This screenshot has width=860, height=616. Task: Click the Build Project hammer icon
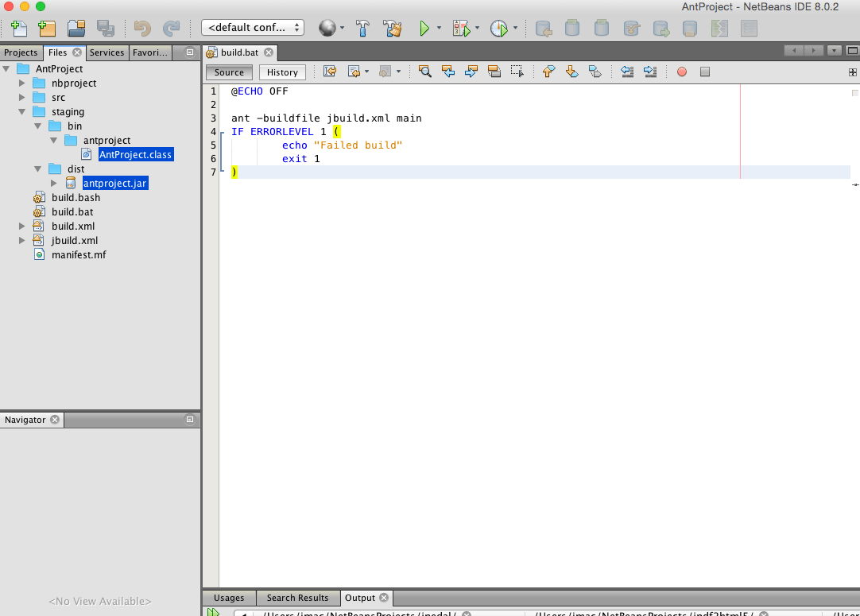[x=362, y=29]
